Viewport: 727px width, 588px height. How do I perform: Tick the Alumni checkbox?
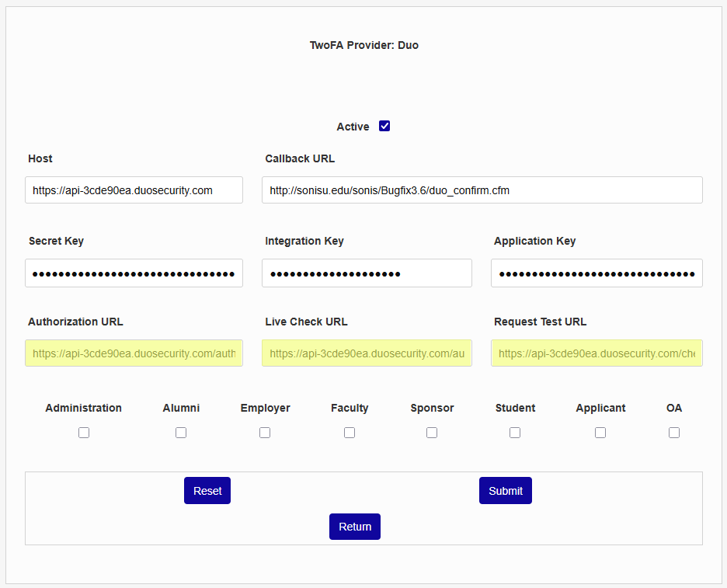point(181,433)
